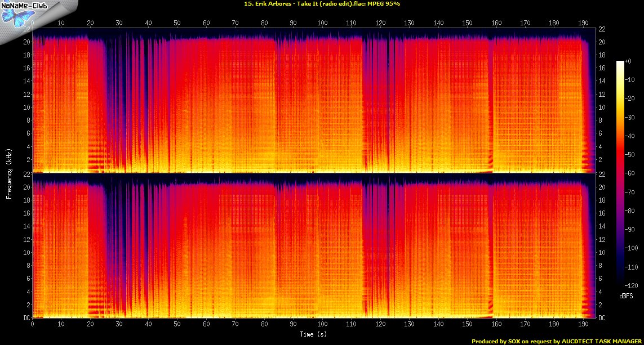Click the 0 tick on the bottom time axis
Viewport: 644px width, 345px height.
[33, 325]
